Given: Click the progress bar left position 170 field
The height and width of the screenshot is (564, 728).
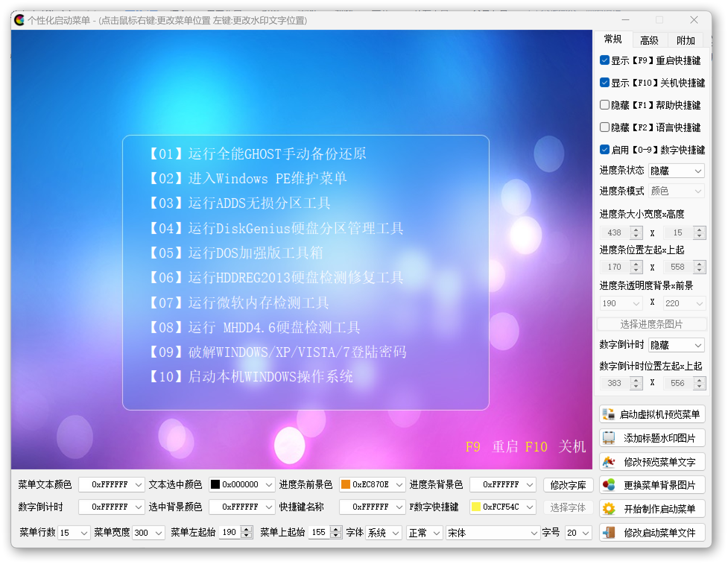Looking at the screenshot, I should click(615, 267).
